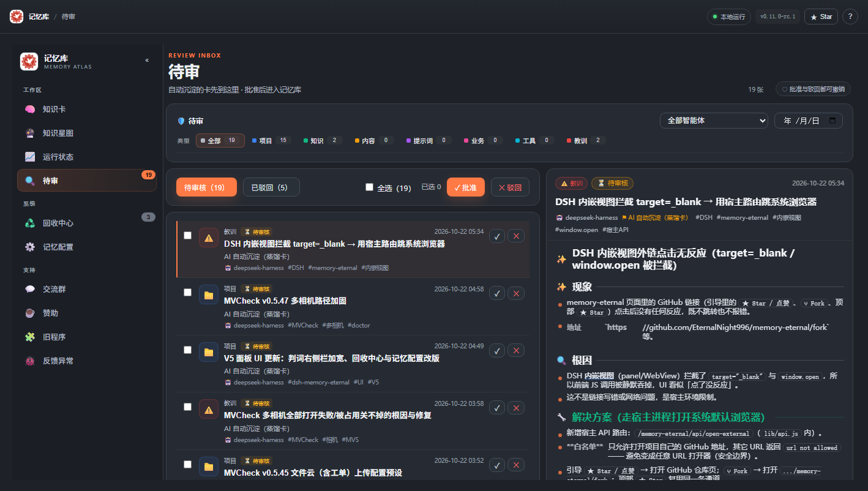Screen dimensions: 868x491
Task: Filter by 项目 type
Action: [270, 141]
